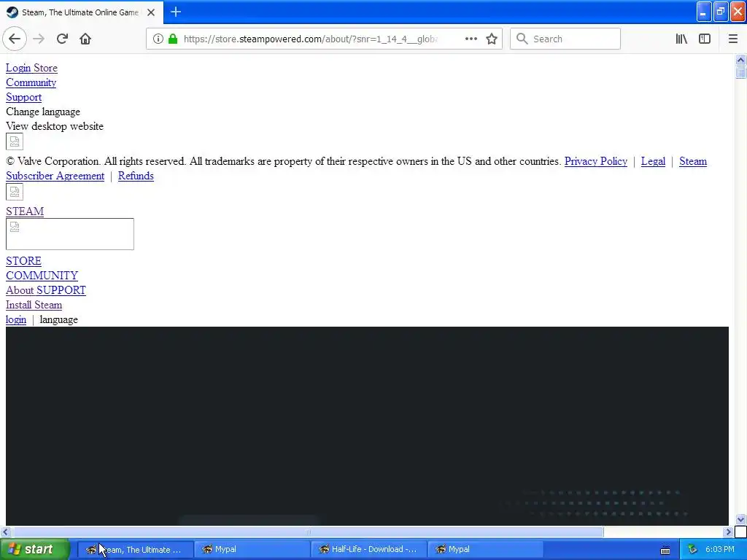This screenshot has height=560, width=747.
Task: Reload the current Steam page
Action: (x=62, y=39)
